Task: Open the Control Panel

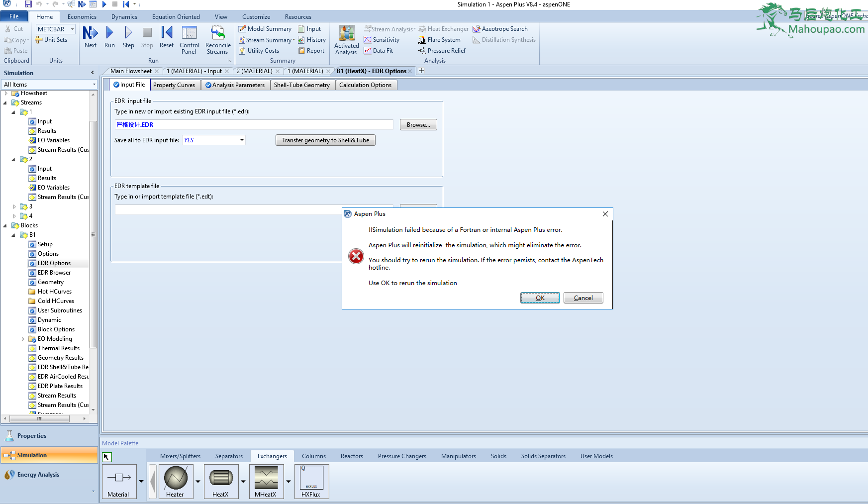Action: coord(189,34)
